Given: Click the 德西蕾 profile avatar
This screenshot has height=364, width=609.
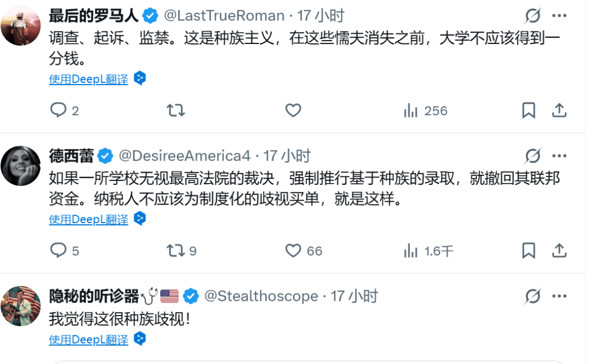Looking at the screenshot, I should coord(21,166).
